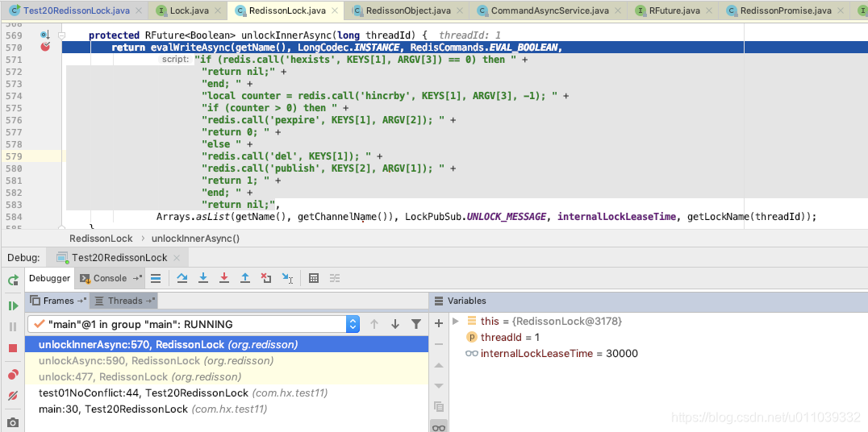This screenshot has height=432, width=868.
Task: Remove watch with minus icon
Action: 439,344
